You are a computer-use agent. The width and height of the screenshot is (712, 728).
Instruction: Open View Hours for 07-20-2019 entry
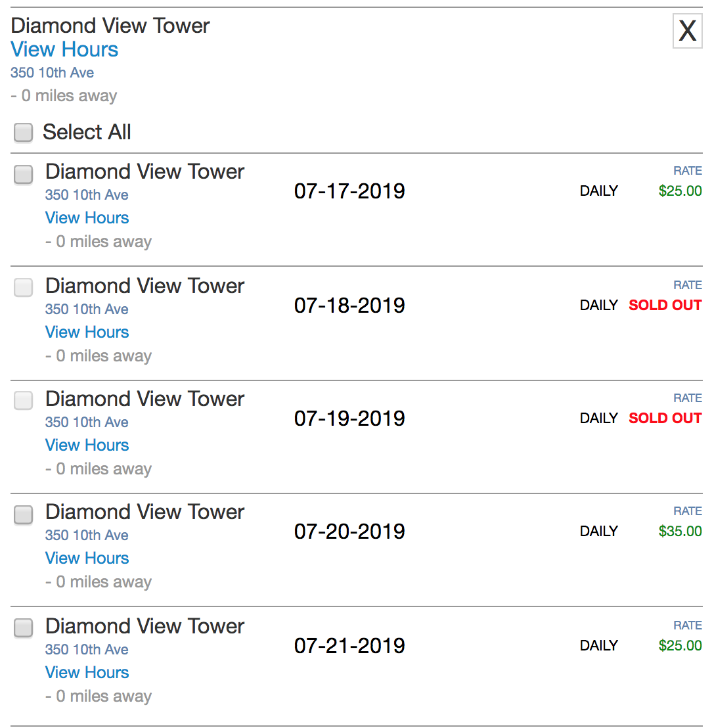tap(87, 558)
